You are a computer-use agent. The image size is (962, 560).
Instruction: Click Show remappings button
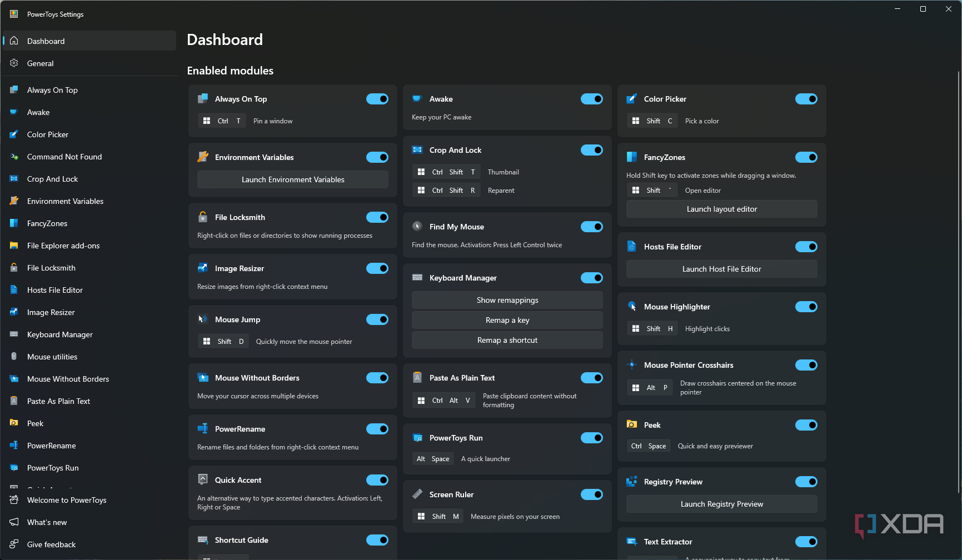click(507, 300)
